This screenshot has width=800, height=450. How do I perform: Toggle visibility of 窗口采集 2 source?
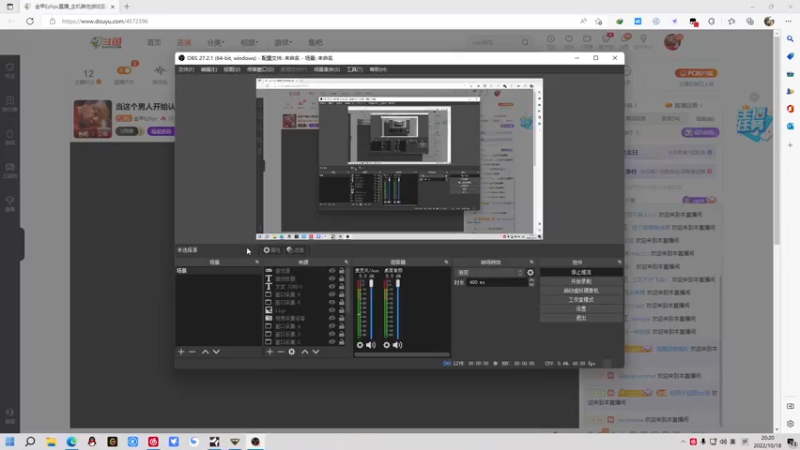coord(332,342)
